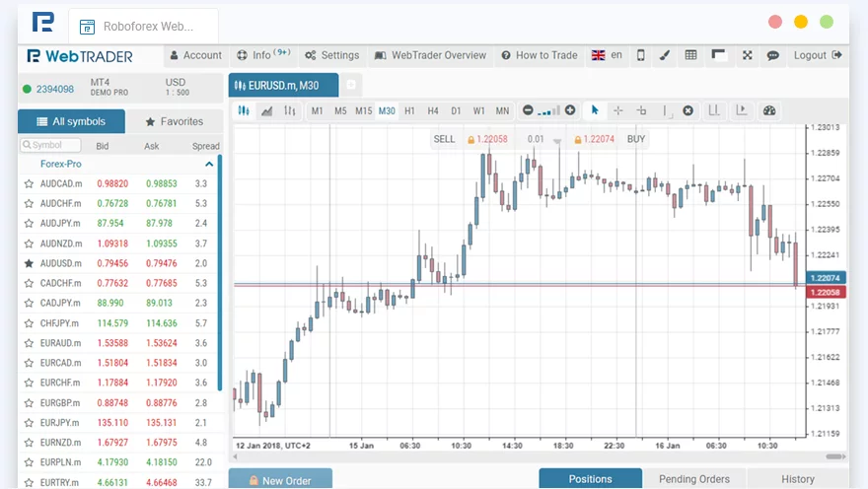Zoom out chart with minus icon
The image size is (868, 489).
coord(528,110)
